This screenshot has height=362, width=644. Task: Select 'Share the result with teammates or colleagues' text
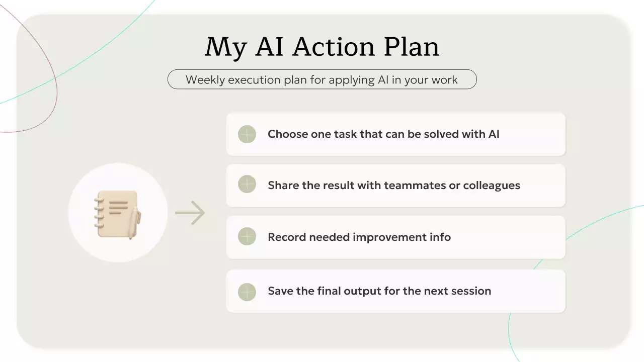393,186
